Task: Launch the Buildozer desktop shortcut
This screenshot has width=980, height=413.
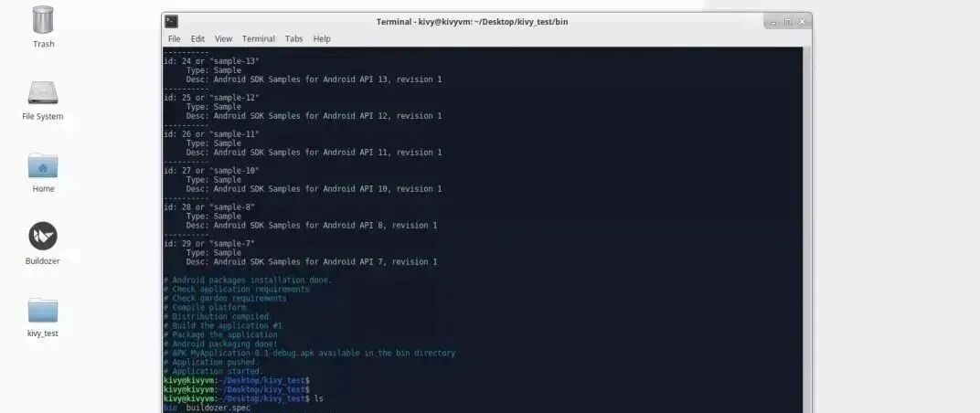Action: tap(43, 236)
